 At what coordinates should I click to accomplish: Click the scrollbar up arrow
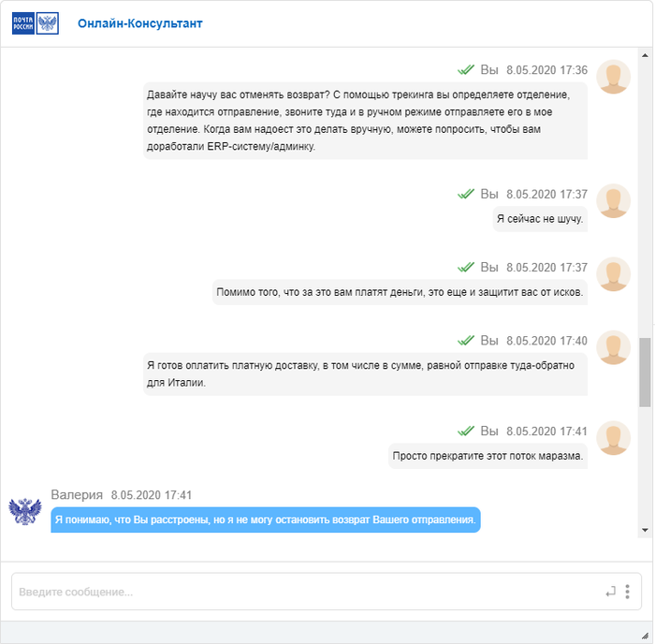(645, 55)
